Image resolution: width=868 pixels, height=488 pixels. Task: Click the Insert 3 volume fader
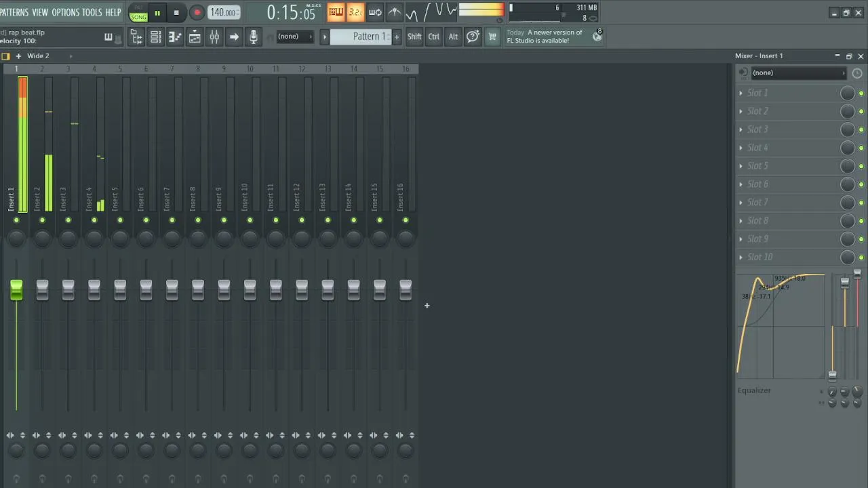(68, 290)
